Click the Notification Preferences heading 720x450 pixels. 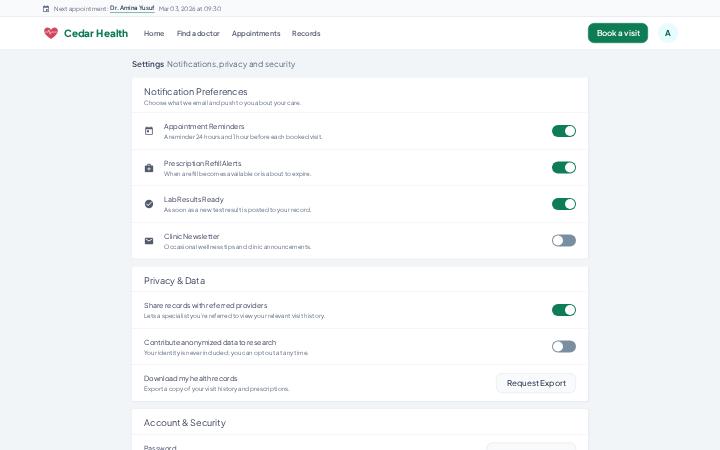click(196, 92)
